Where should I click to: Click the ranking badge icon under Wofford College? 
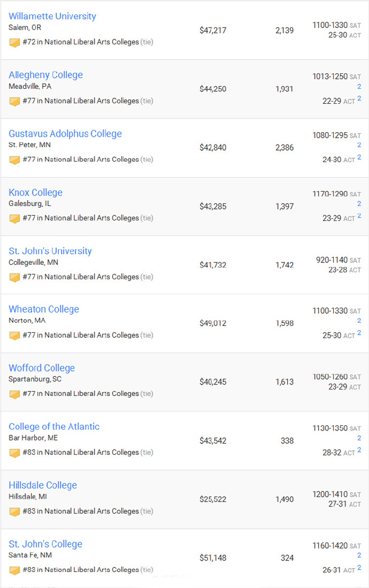[x=14, y=394]
